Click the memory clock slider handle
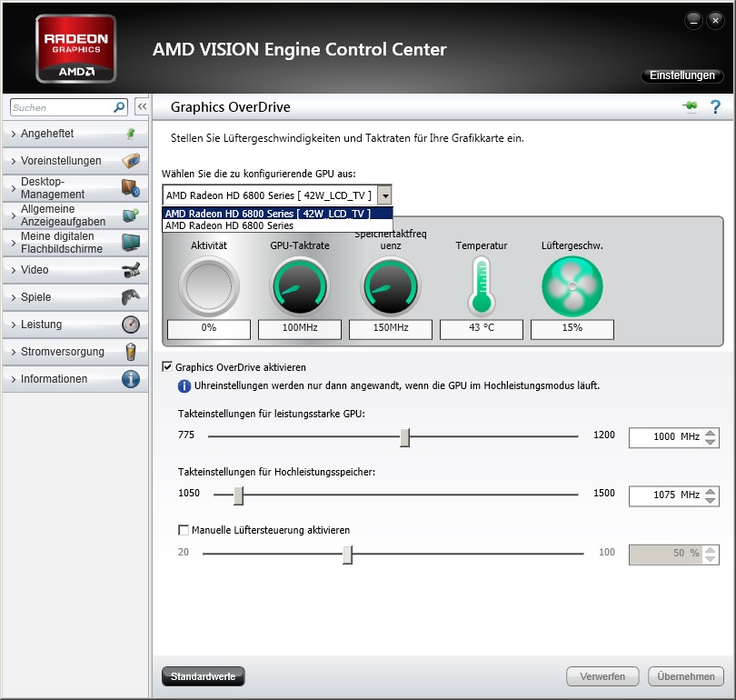 (x=238, y=495)
